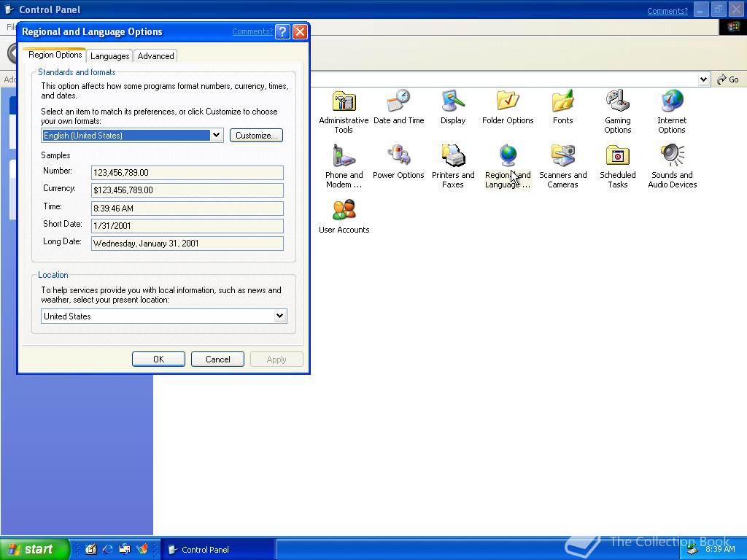Open Administrative Tools icon

(344, 101)
